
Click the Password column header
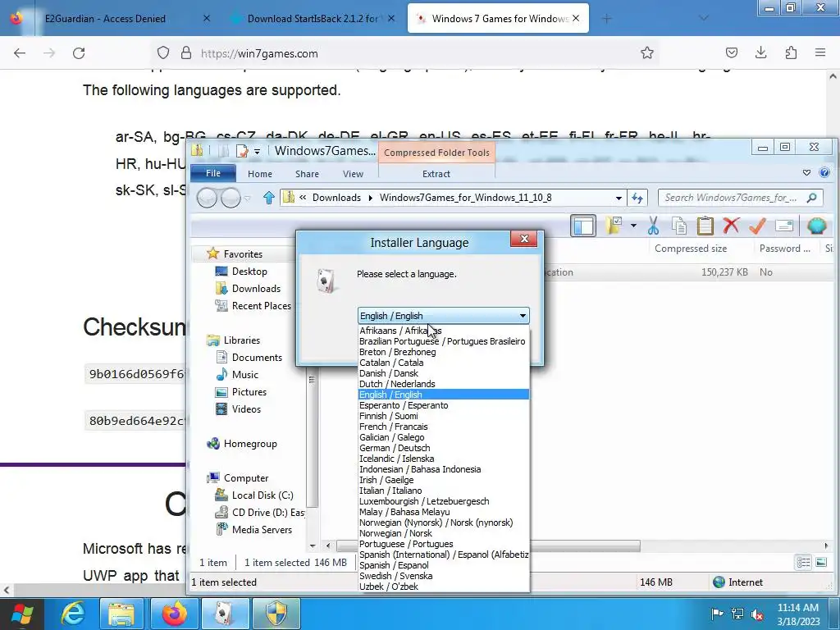(784, 249)
